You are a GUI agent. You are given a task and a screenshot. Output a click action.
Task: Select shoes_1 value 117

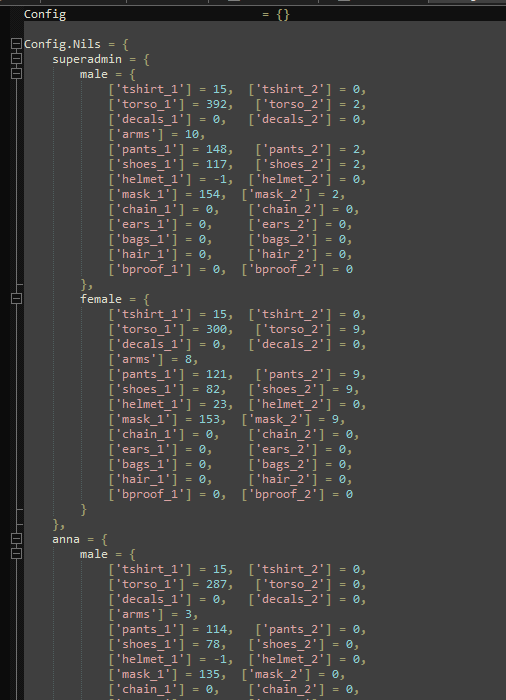216,164
